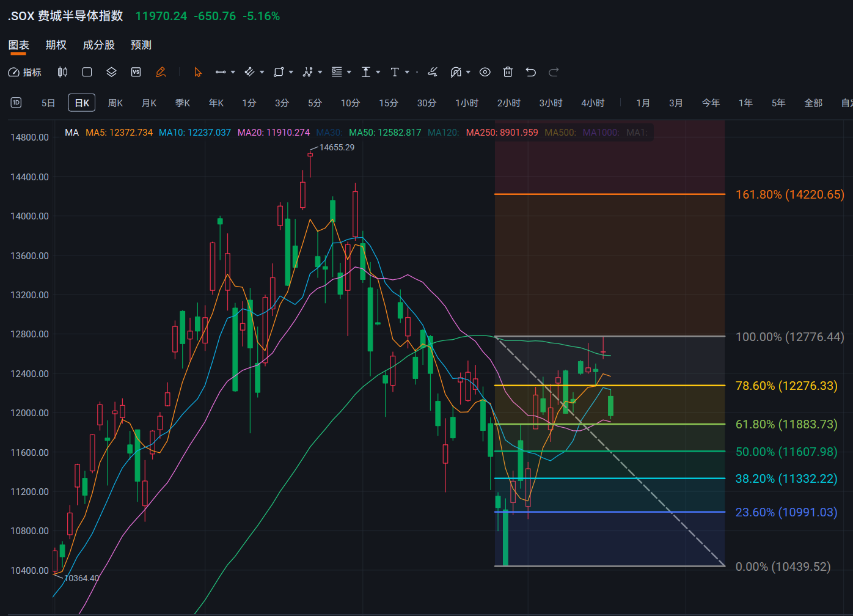Select the 1分 one-minute interval

(249, 103)
